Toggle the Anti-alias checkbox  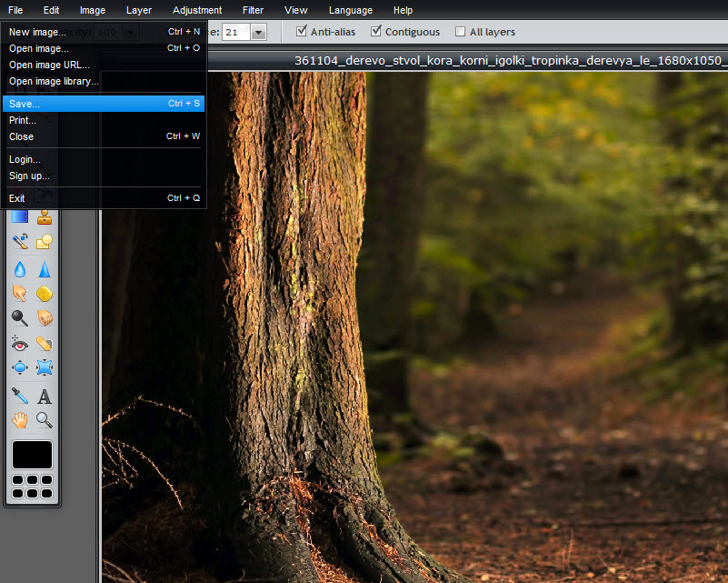302,31
